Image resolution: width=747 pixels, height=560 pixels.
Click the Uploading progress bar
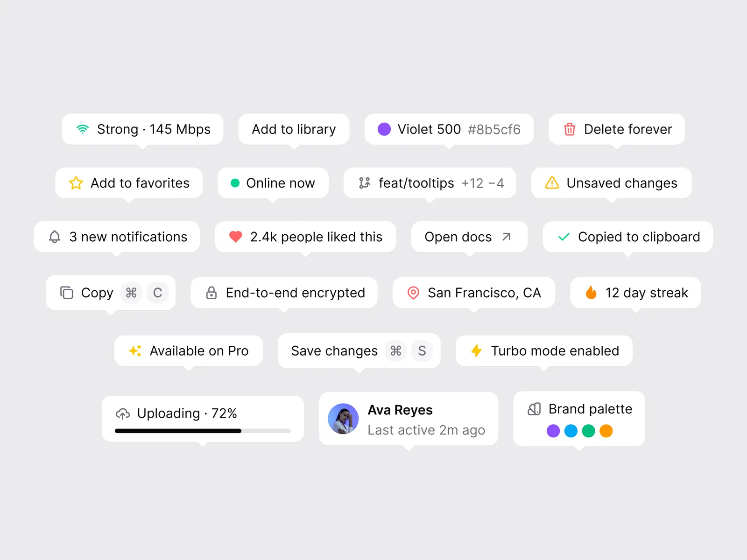pyautogui.click(x=203, y=431)
